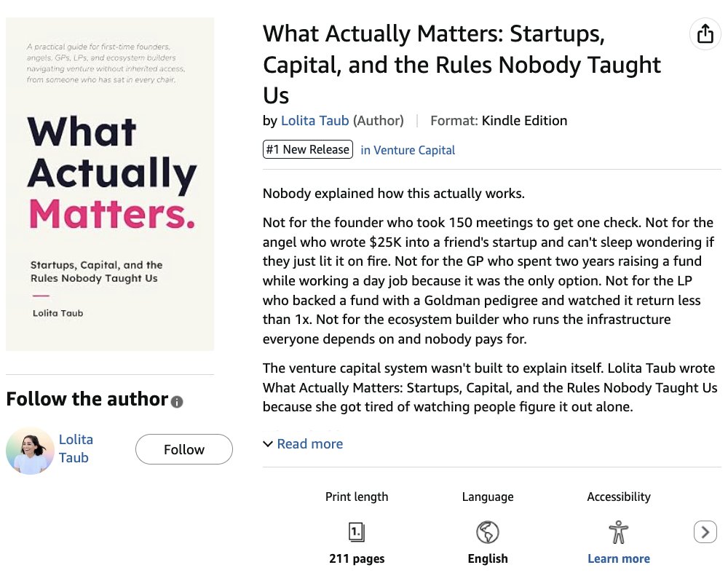This screenshot has width=728, height=581.
Task: Open Lolita Taub author link in byline
Action: pyautogui.click(x=314, y=121)
